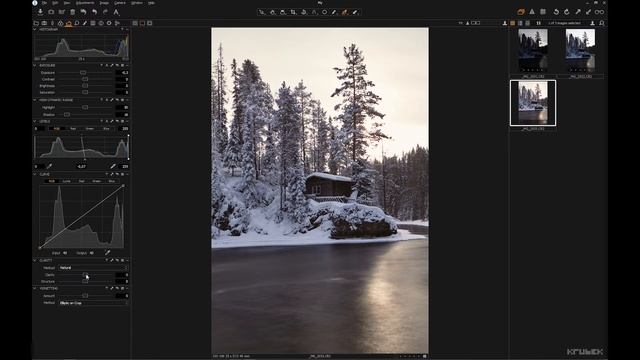Click the large A auto-adjust icon
The height and width of the screenshot is (360, 640).
(116, 12)
